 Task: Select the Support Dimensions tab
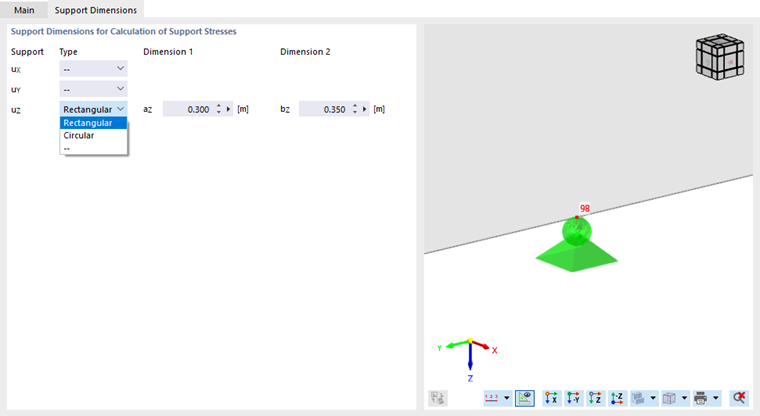pos(95,10)
